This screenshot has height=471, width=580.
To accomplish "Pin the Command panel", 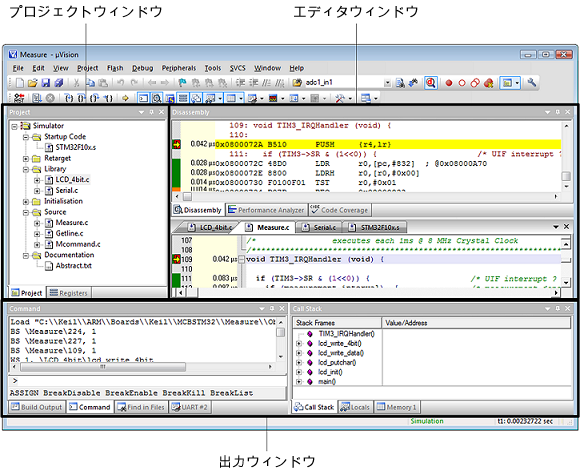I will (x=272, y=308).
